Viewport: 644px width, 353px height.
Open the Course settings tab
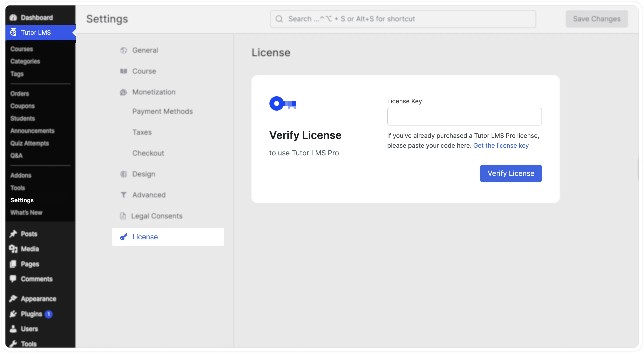click(168, 71)
